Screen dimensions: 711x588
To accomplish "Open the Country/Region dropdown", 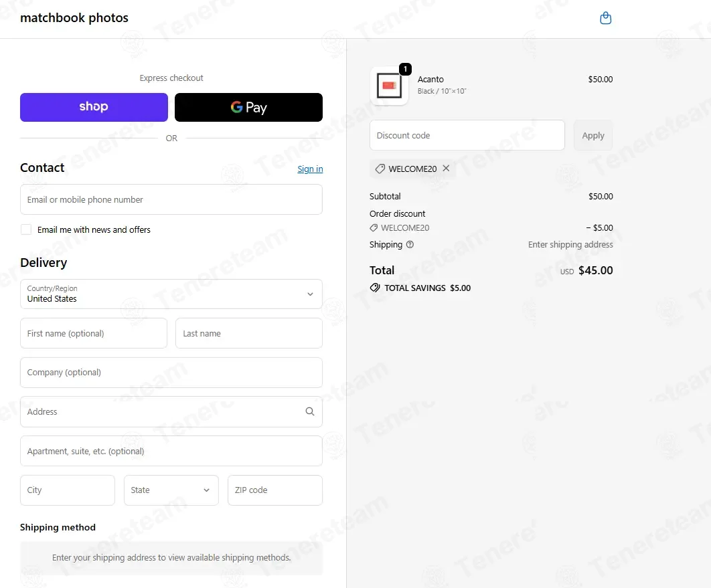I will click(171, 294).
